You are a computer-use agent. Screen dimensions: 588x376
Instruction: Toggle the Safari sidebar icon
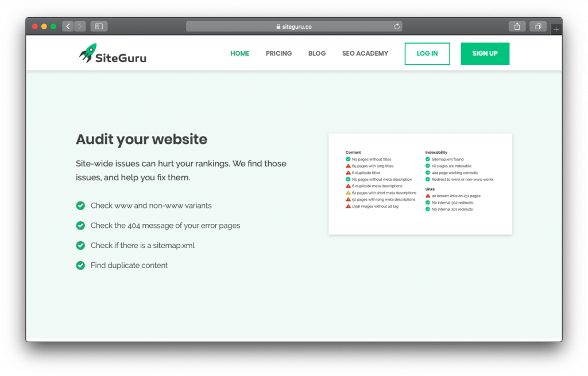(99, 26)
